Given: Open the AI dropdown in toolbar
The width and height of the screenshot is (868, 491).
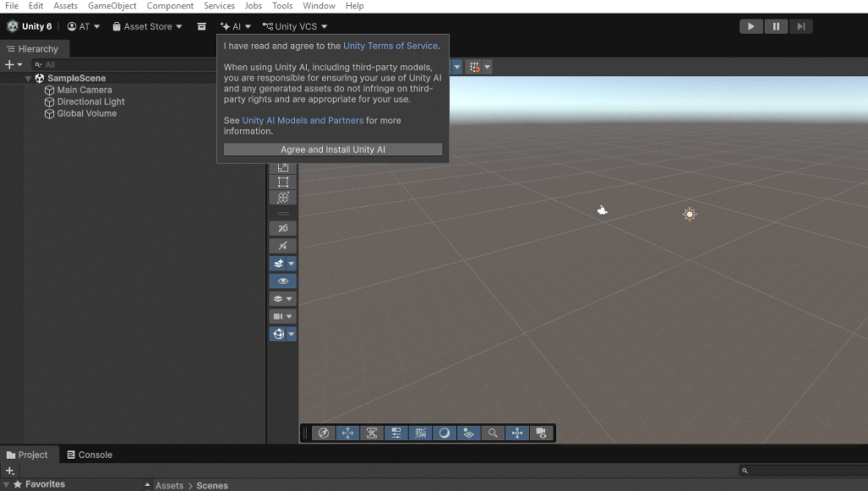Looking at the screenshot, I should [x=236, y=26].
